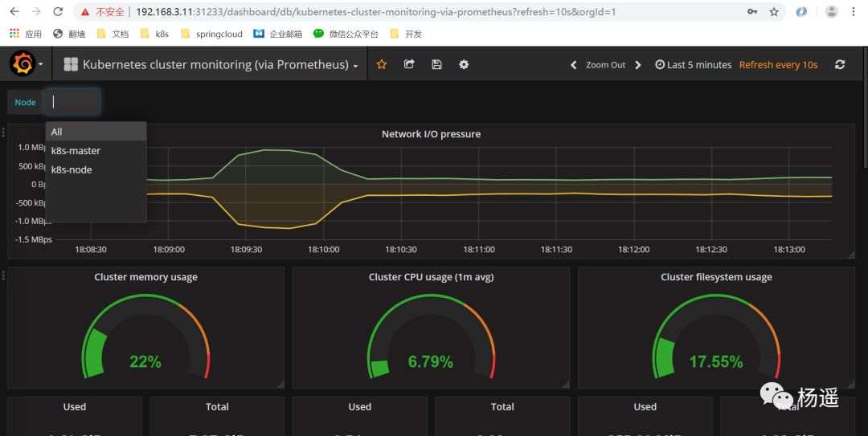Select k8s-master in the Node dropdown
868x436 pixels.
[x=96, y=150]
